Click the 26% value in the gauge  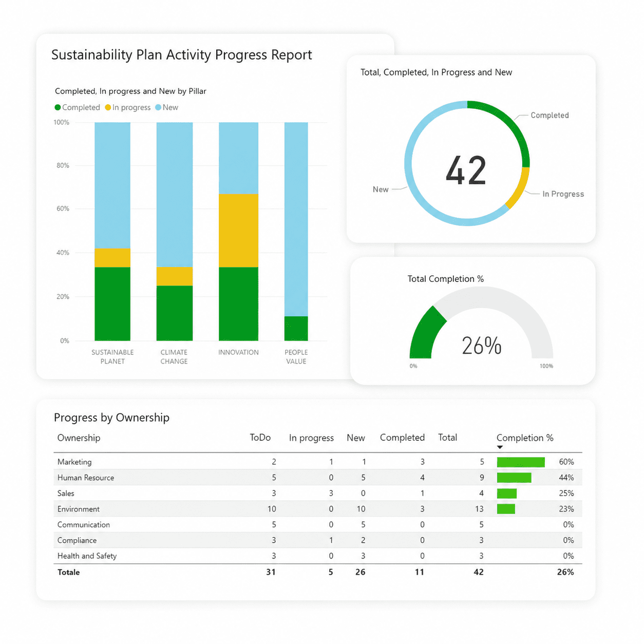pyautogui.click(x=481, y=346)
